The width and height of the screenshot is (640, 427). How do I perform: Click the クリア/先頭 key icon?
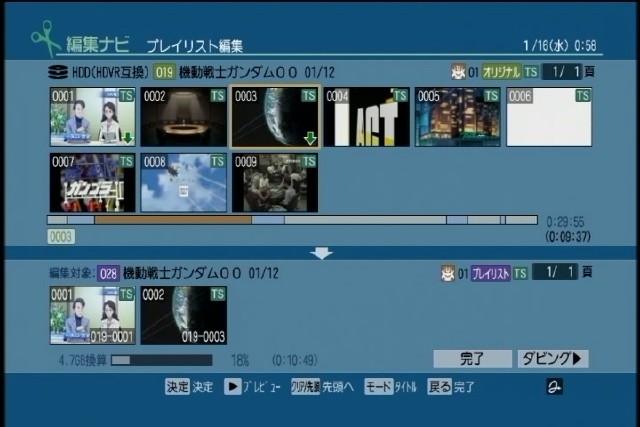click(x=305, y=386)
